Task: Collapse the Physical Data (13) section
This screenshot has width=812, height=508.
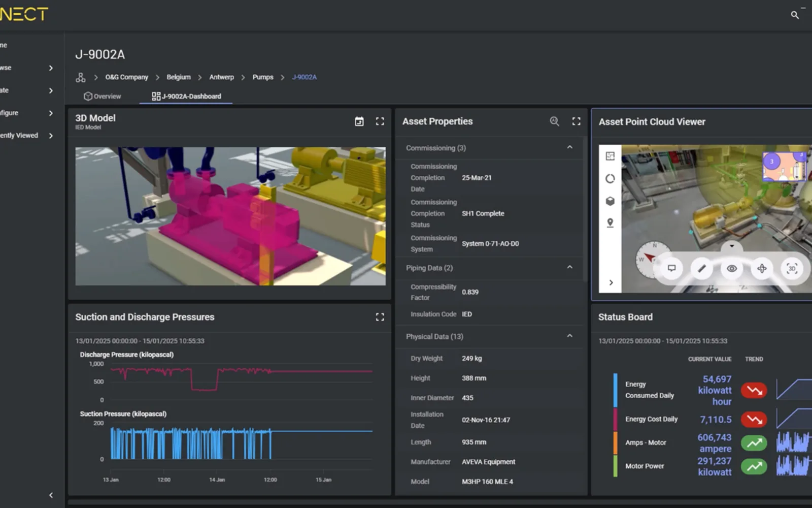Action: pyautogui.click(x=570, y=336)
